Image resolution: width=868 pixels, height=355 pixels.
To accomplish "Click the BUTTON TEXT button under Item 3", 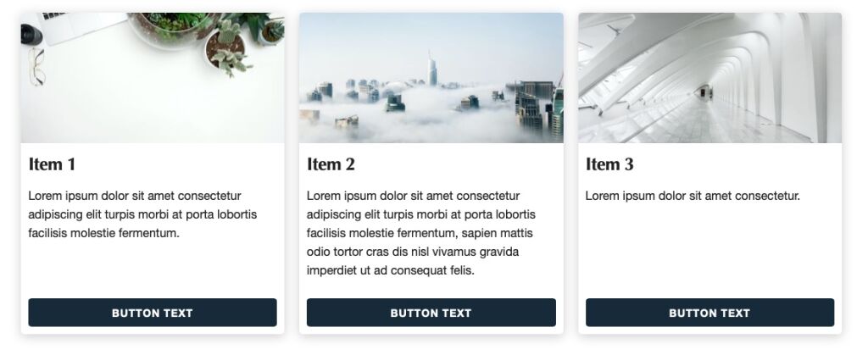I will [709, 313].
